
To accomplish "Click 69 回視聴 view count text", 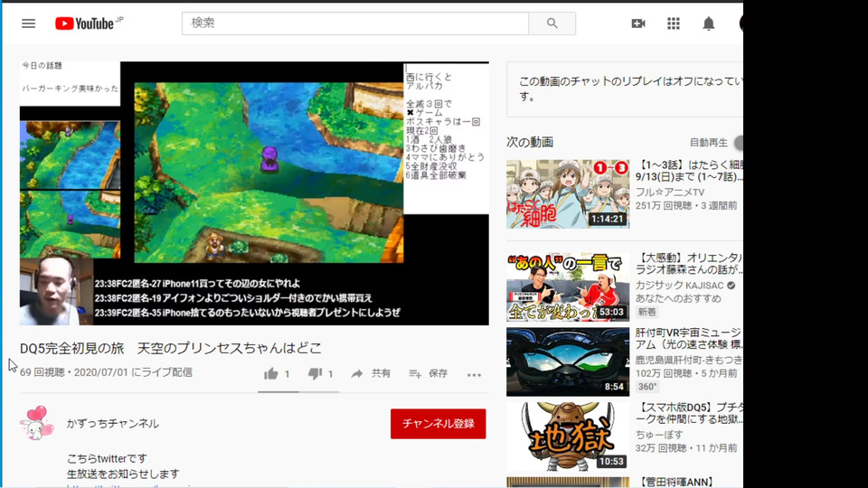I will 42,372.
